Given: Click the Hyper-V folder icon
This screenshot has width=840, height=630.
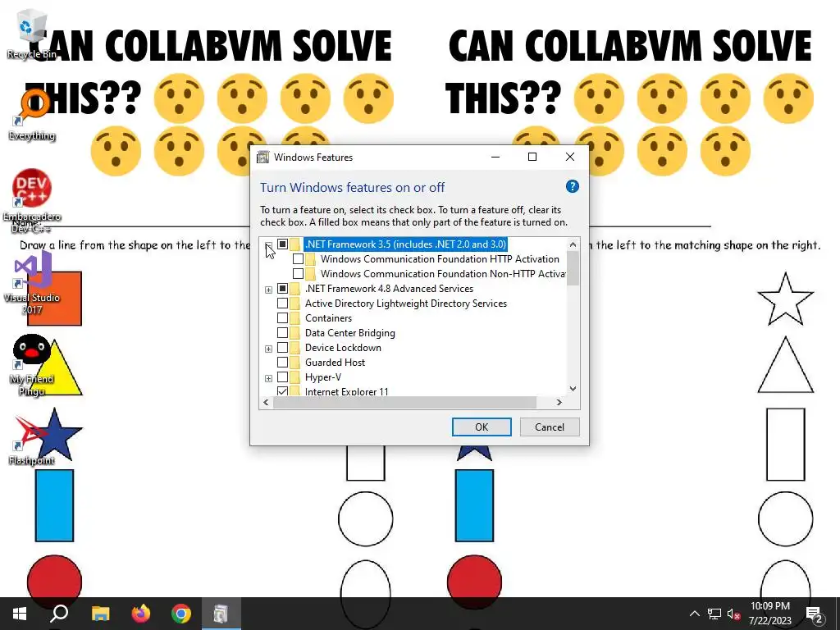Looking at the screenshot, I should pos(294,377).
